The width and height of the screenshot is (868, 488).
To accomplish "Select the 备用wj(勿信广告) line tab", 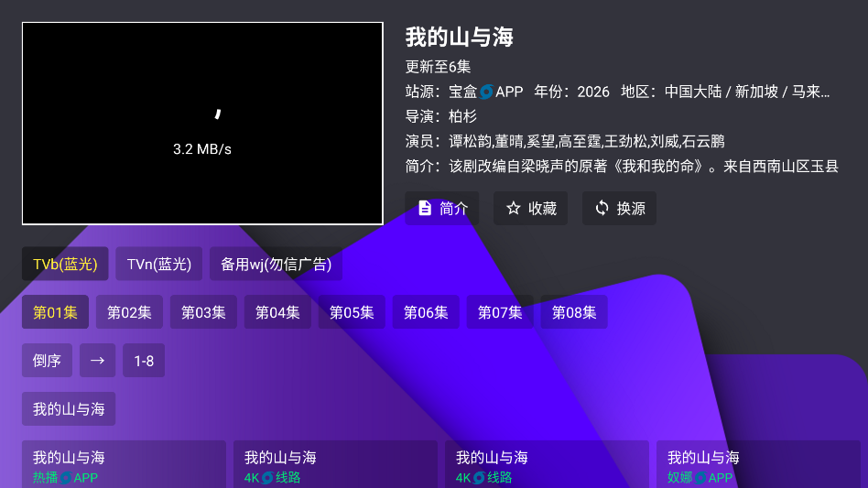I will pyautogui.click(x=276, y=264).
